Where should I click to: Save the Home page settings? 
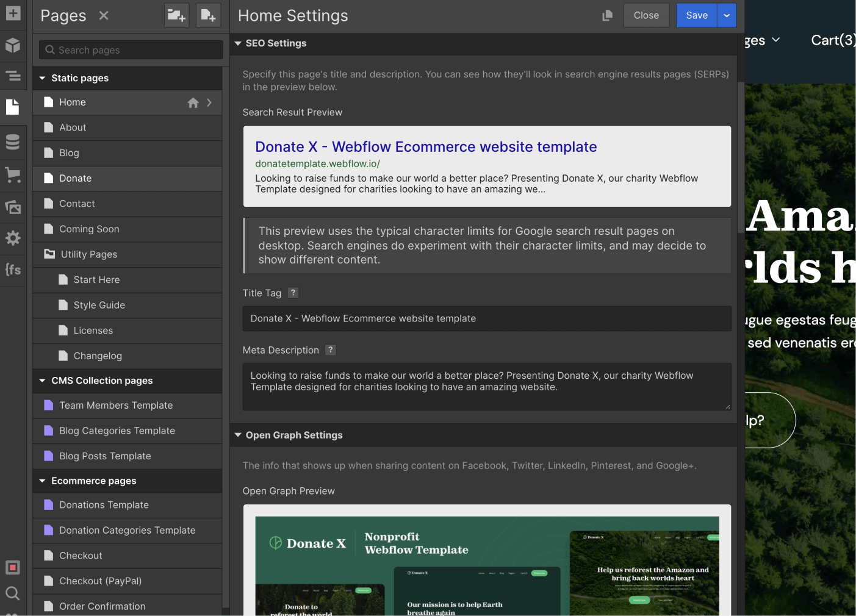tap(696, 15)
